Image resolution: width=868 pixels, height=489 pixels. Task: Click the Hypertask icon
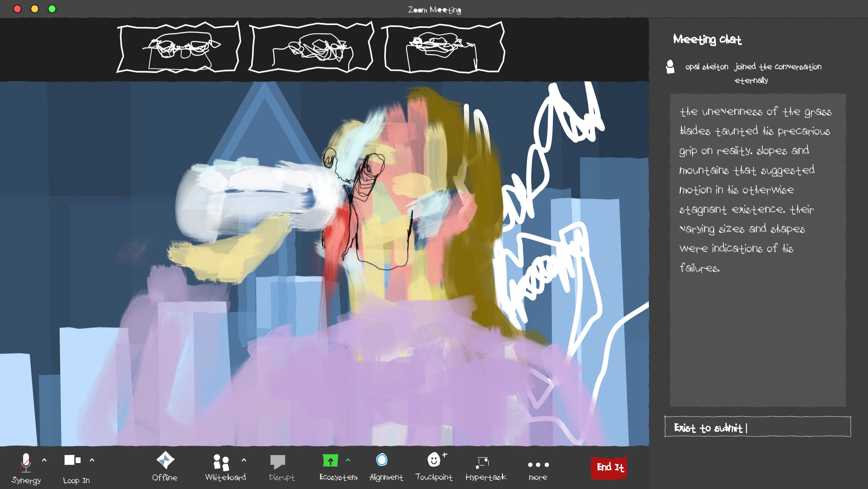pyautogui.click(x=482, y=462)
